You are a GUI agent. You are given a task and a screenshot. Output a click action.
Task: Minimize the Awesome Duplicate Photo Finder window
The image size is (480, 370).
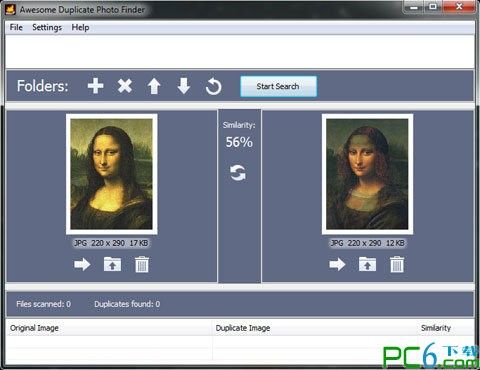click(x=414, y=7)
